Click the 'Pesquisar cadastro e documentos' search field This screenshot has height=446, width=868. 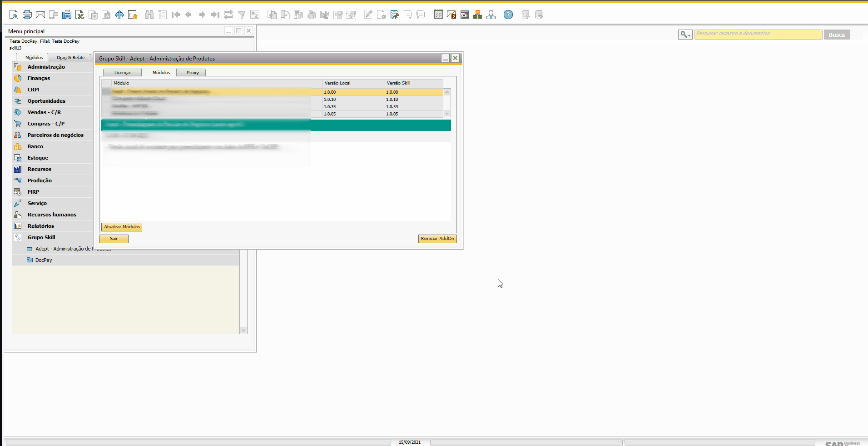758,34
